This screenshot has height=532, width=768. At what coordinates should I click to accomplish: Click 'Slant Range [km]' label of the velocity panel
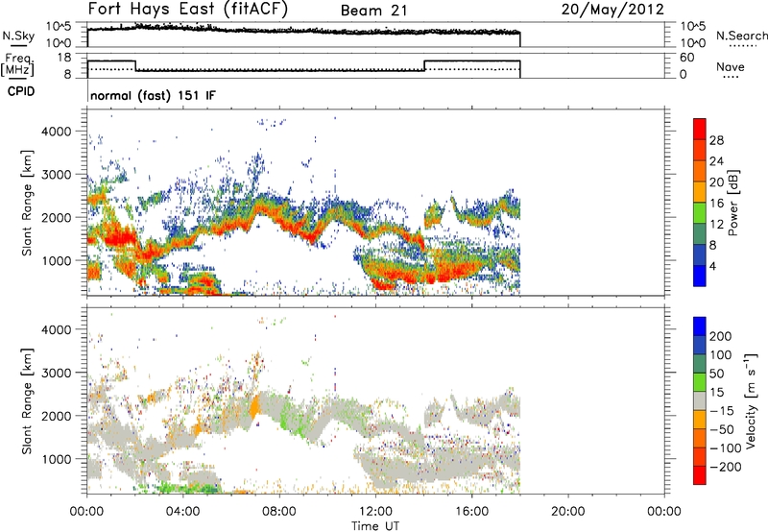point(27,401)
